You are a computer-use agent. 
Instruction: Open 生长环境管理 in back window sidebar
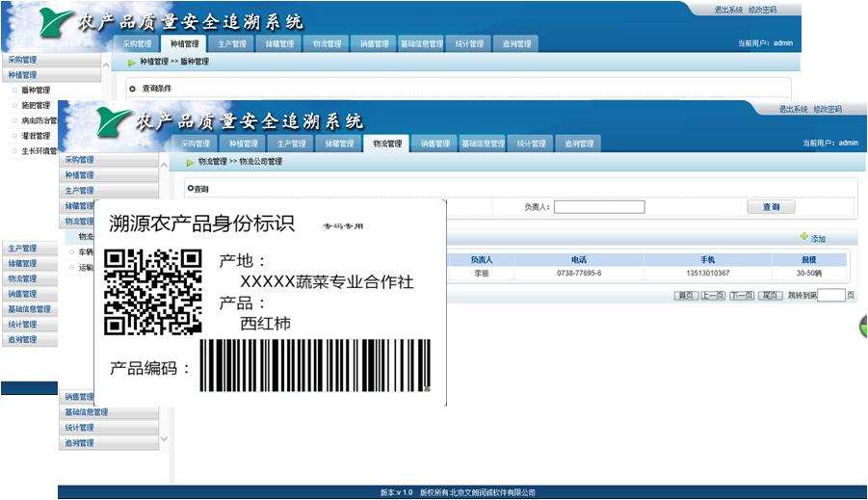(39, 150)
